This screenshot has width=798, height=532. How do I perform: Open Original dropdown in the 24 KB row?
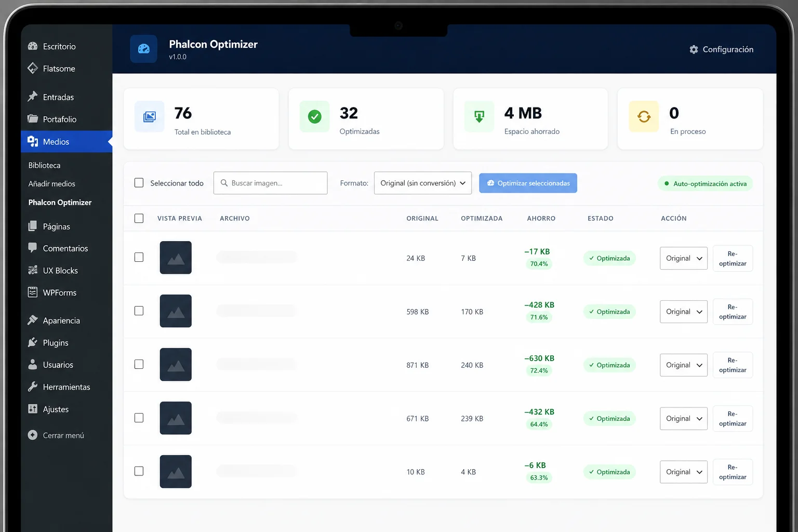(684, 258)
